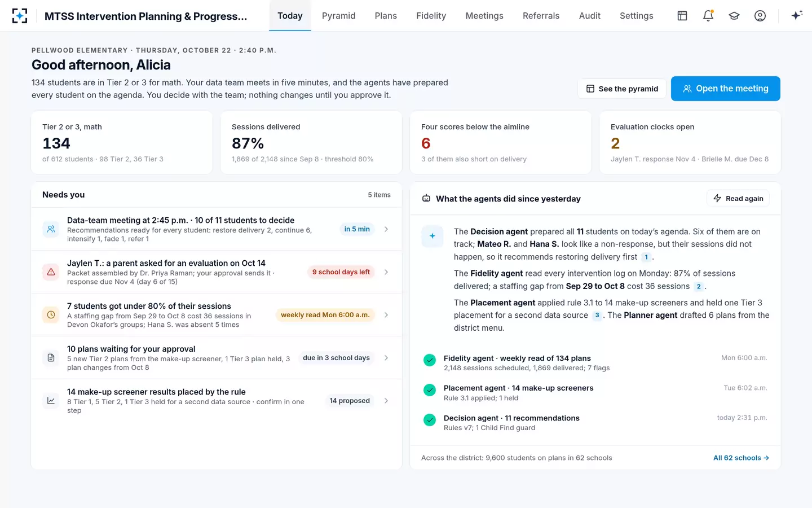The image size is (812, 508).
Task: Click the robot icon by agents heading
Action: point(426,199)
